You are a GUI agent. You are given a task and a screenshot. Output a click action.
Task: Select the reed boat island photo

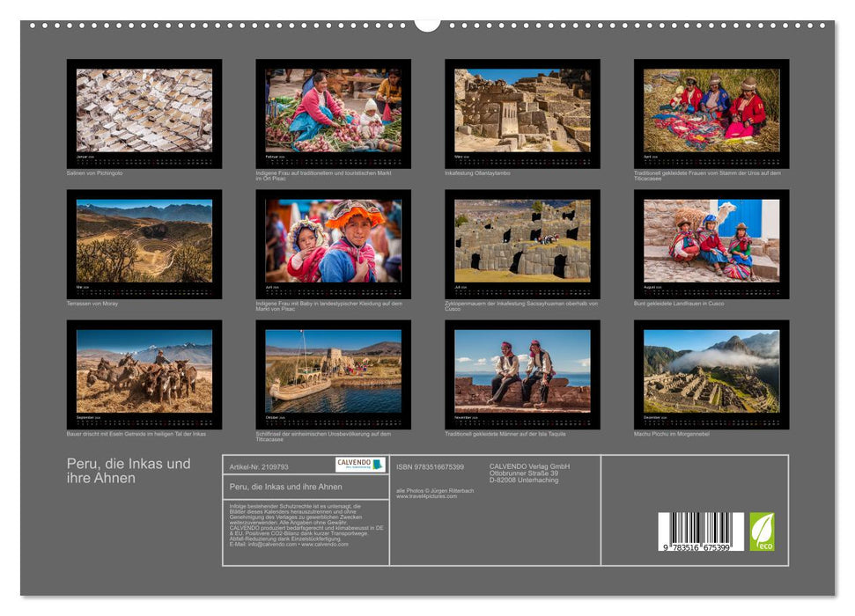coord(333,371)
